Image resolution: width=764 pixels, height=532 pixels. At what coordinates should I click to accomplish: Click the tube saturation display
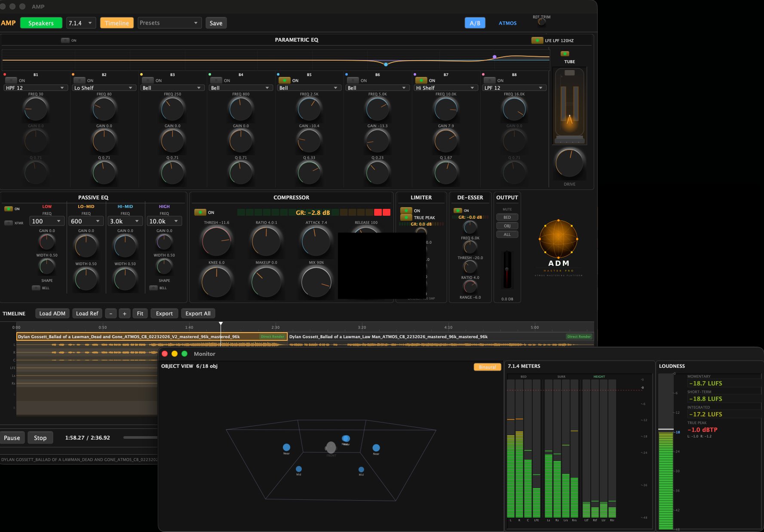coord(569,105)
